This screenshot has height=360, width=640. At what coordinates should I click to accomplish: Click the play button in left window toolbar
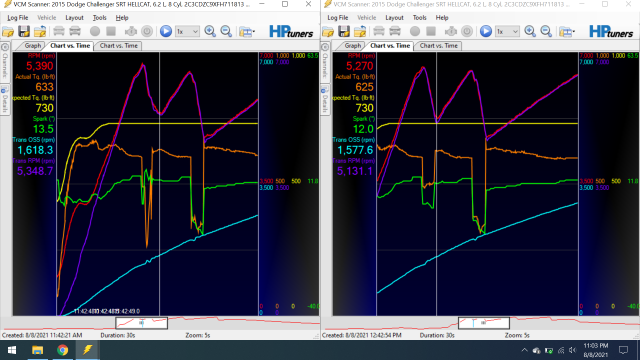166,31
